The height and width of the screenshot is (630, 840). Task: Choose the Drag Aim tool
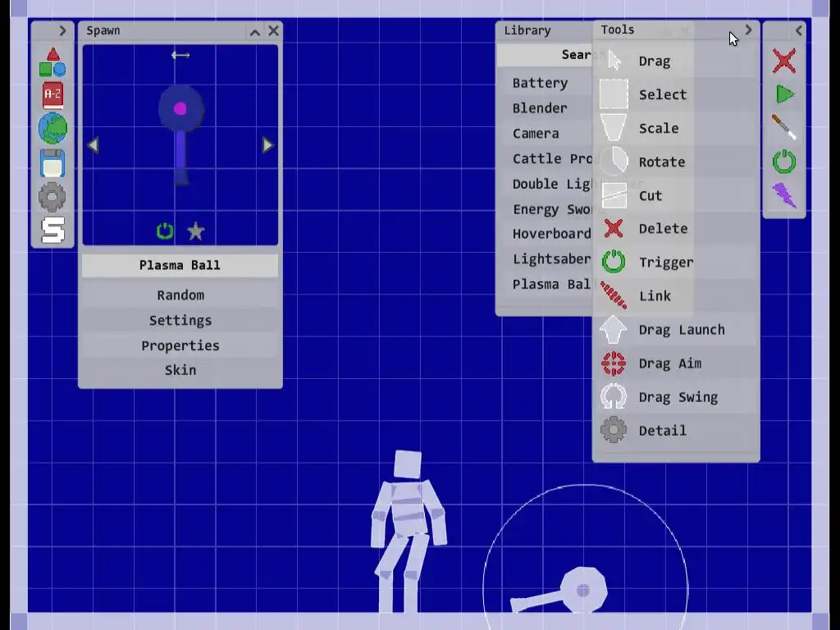676,363
